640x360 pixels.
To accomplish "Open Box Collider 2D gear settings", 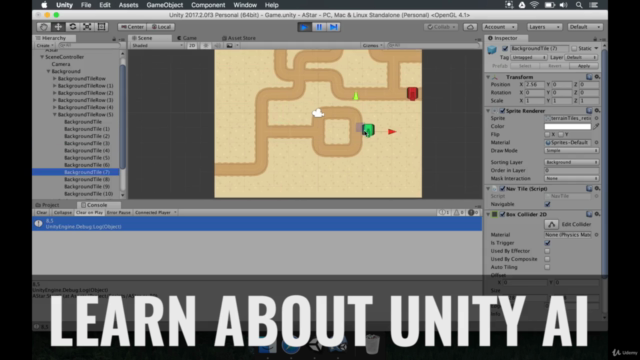I will [597, 214].
